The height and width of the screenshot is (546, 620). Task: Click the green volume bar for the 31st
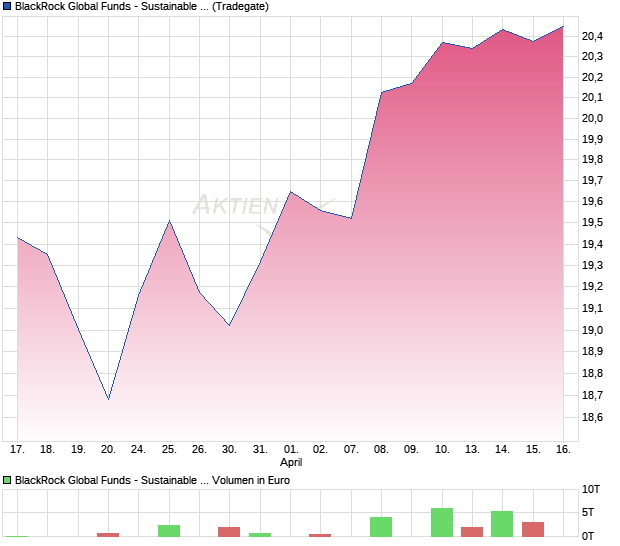(x=260, y=535)
